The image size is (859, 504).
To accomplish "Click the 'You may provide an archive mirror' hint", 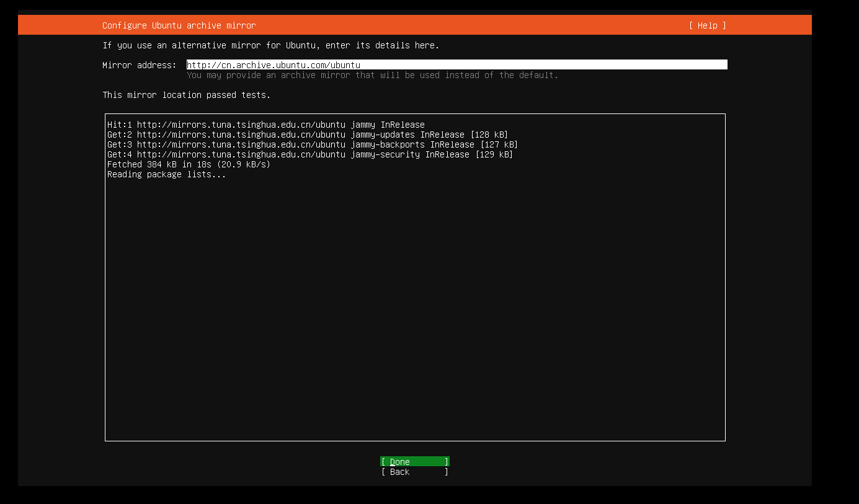I will 373,75.
